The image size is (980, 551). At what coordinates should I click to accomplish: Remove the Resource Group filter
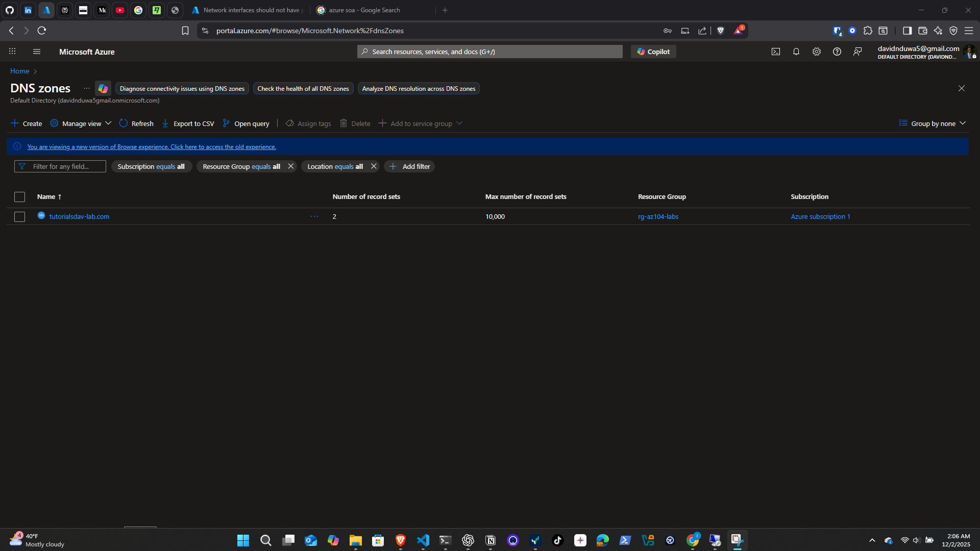tap(291, 166)
